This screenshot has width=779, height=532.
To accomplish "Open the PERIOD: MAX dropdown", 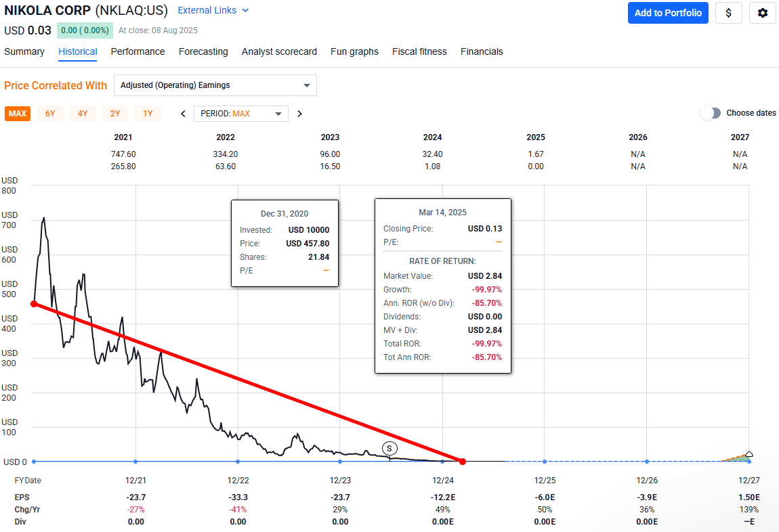I will 240,114.
